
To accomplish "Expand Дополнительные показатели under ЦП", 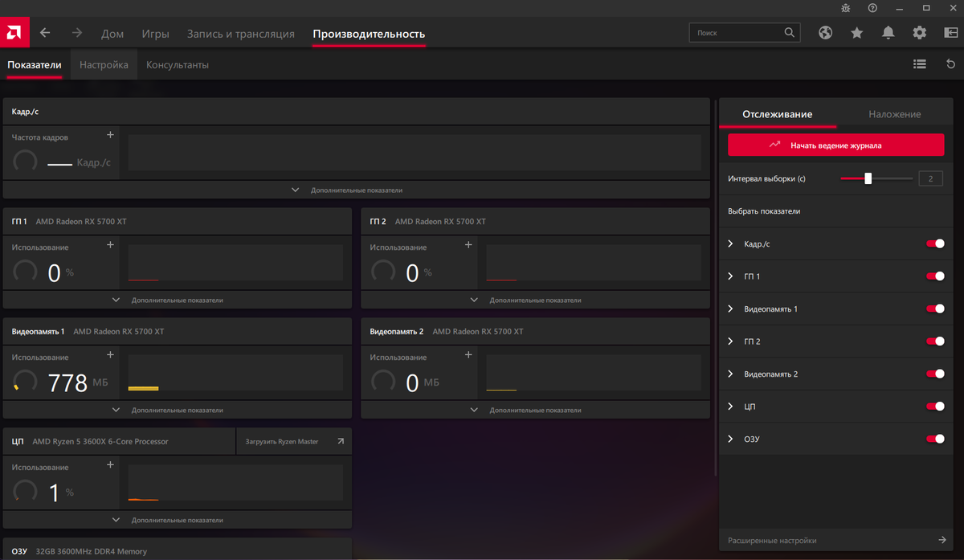I will 178,520.
